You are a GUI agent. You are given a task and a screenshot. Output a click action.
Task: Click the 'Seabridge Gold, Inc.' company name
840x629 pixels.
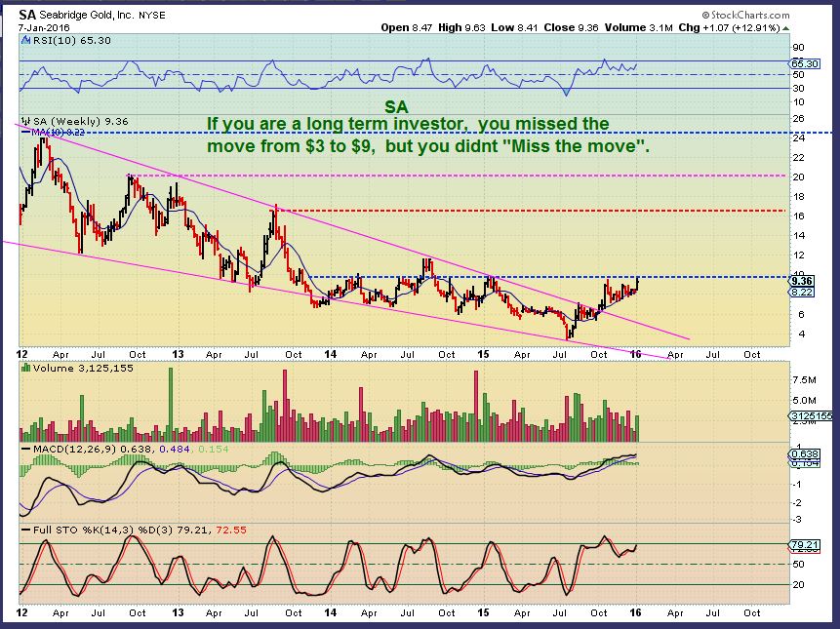(87, 15)
